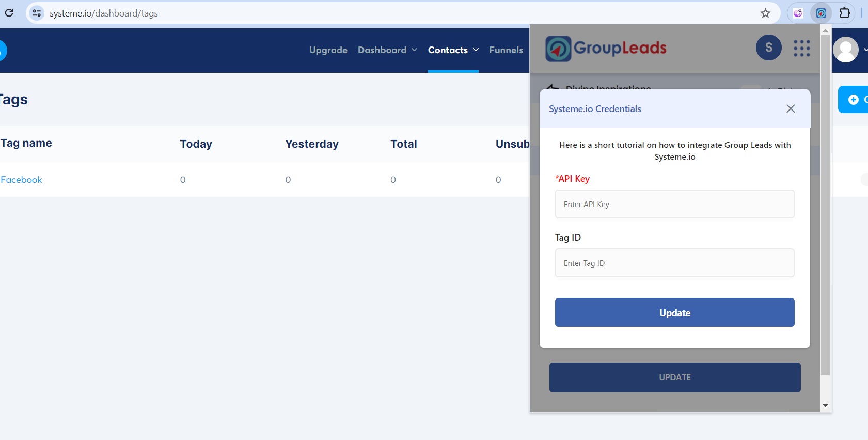Submit credentials with the blue Update button
The height and width of the screenshot is (440, 868).
(675, 312)
